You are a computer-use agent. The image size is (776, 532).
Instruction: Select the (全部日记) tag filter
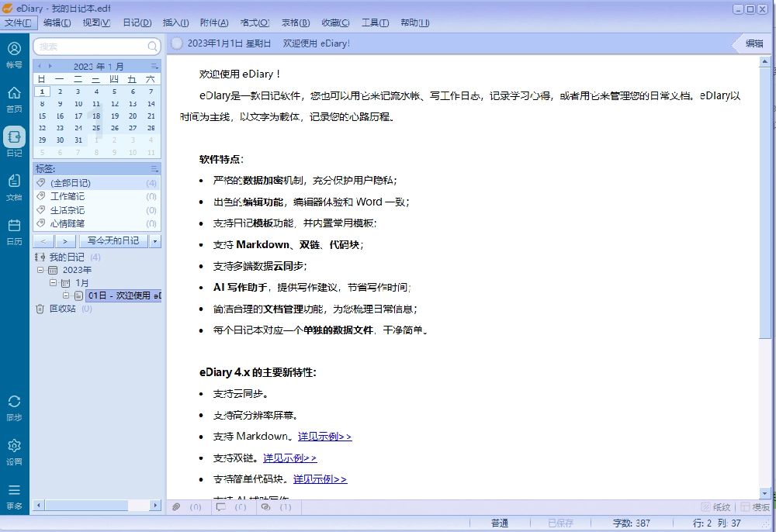click(x=96, y=183)
